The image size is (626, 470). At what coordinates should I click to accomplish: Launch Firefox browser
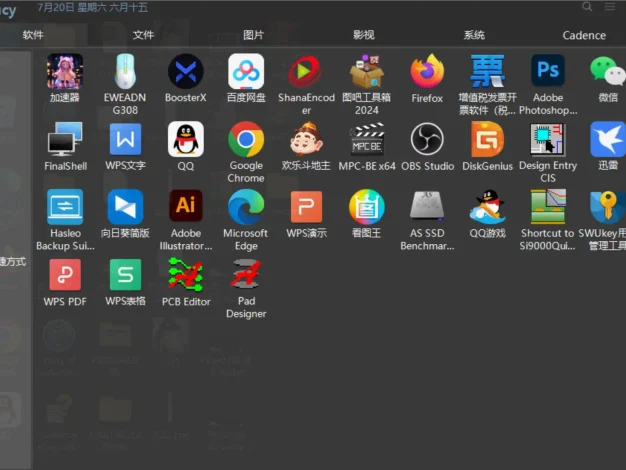coord(427,71)
